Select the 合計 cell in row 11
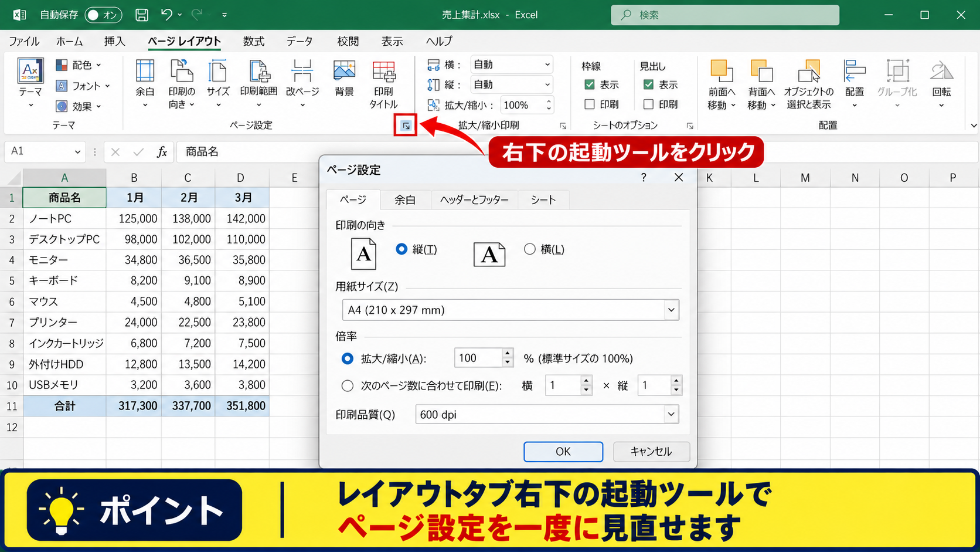This screenshot has width=980, height=552. (x=64, y=406)
